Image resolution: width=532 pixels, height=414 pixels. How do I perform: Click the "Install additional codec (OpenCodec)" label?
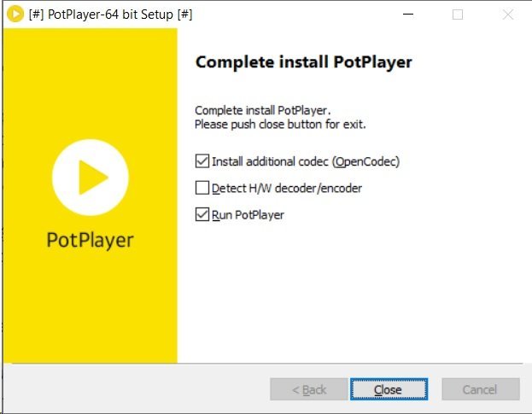point(305,160)
